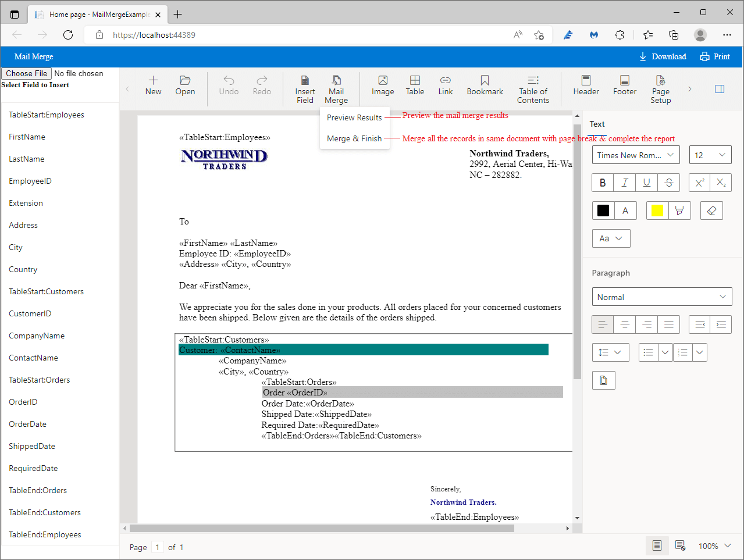Click the Bookmark toolbar icon
The width and height of the screenshot is (744, 560).
tap(485, 87)
